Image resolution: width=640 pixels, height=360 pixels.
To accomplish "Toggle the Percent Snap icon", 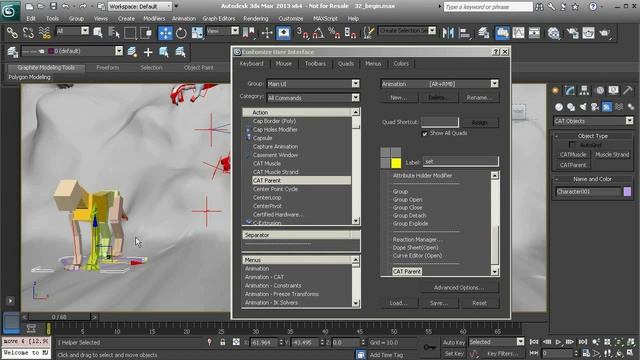I will click(x=334, y=33).
